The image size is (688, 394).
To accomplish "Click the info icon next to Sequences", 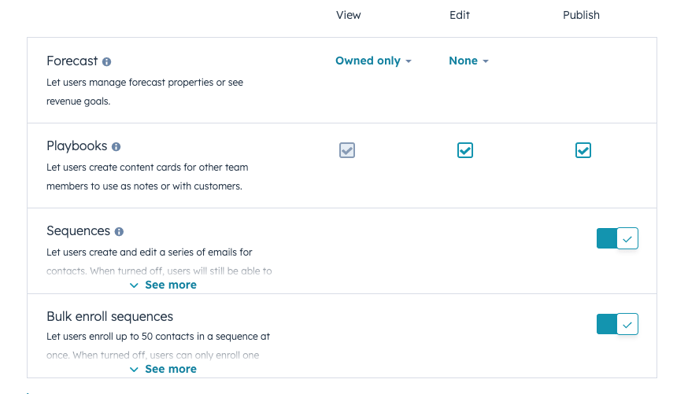I will [119, 232].
